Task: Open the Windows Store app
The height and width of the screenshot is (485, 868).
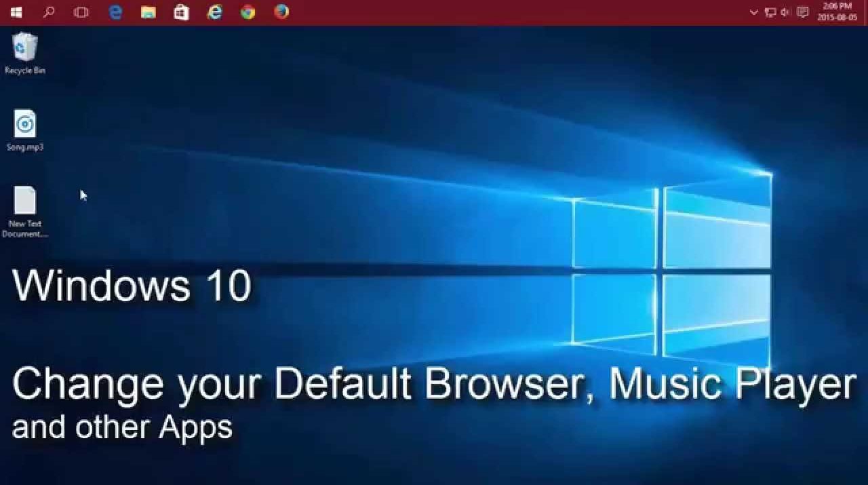Action: [x=181, y=12]
